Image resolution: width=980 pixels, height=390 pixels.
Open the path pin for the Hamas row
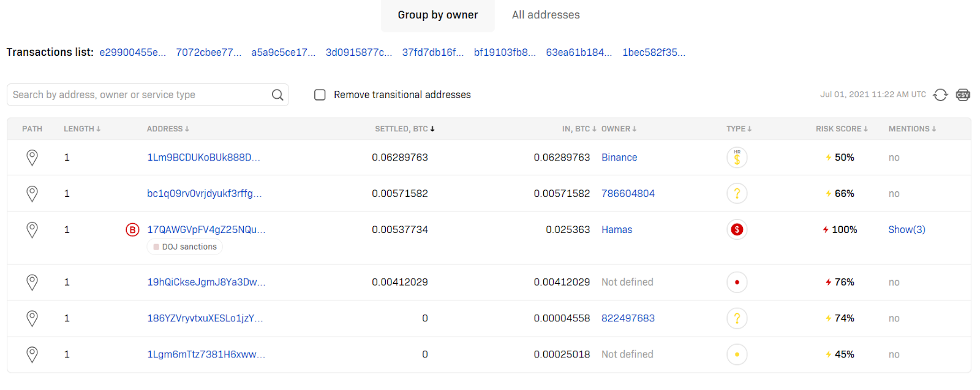[32, 230]
